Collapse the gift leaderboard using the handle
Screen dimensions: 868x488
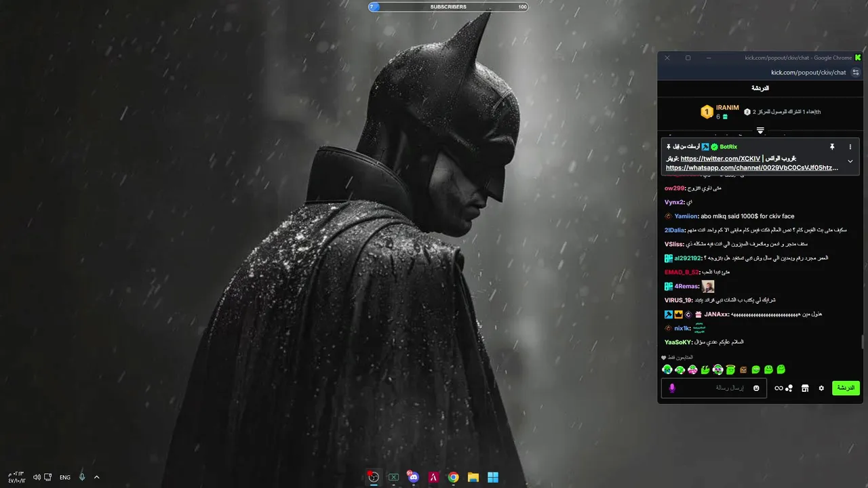click(760, 130)
